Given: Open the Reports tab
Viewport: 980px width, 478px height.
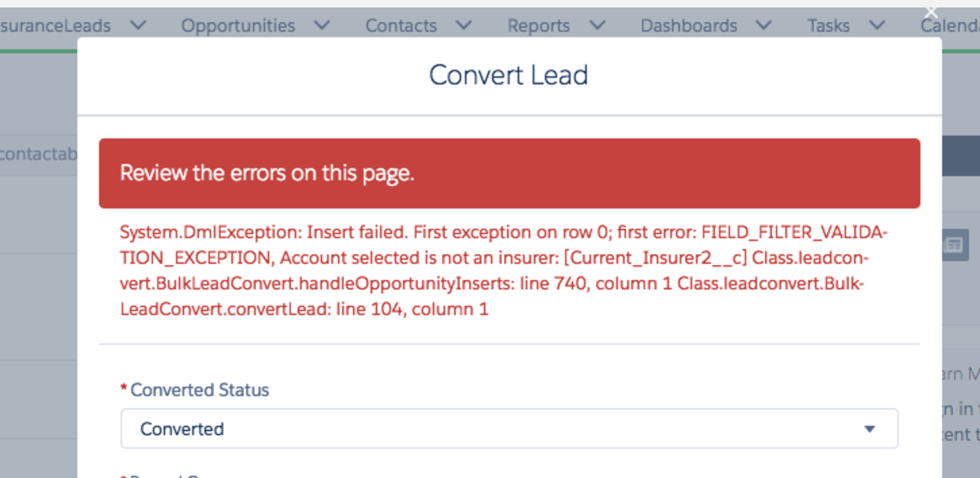Looking at the screenshot, I should (539, 25).
